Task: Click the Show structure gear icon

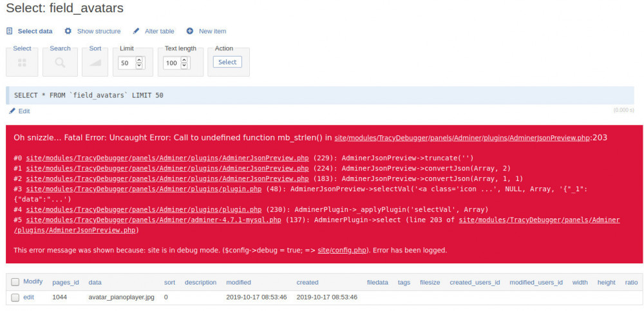Action: pyautogui.click(x=68, y=31)
